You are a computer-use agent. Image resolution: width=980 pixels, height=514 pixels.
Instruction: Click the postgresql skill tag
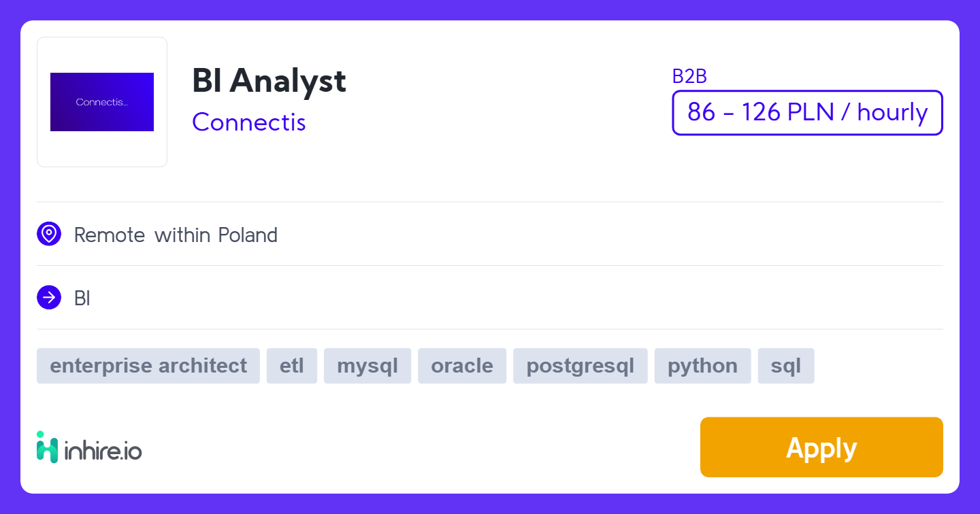pos(581,366)
